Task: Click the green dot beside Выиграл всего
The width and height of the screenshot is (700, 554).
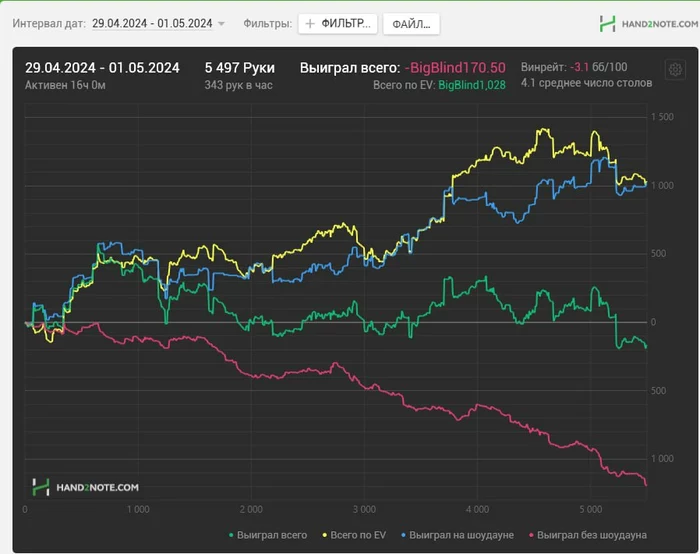Action: tap(231, 535)
